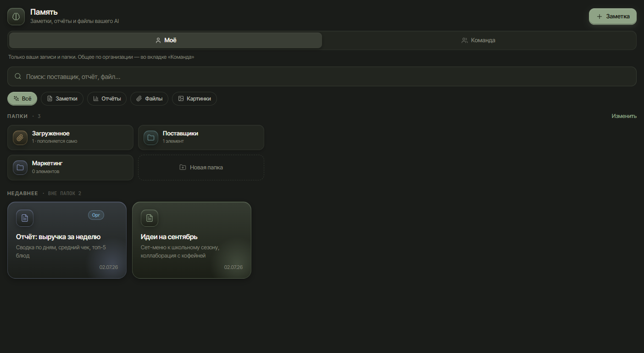
Task: Click the '0 элементов' label under Маркетинг
Action: (46, 172)
